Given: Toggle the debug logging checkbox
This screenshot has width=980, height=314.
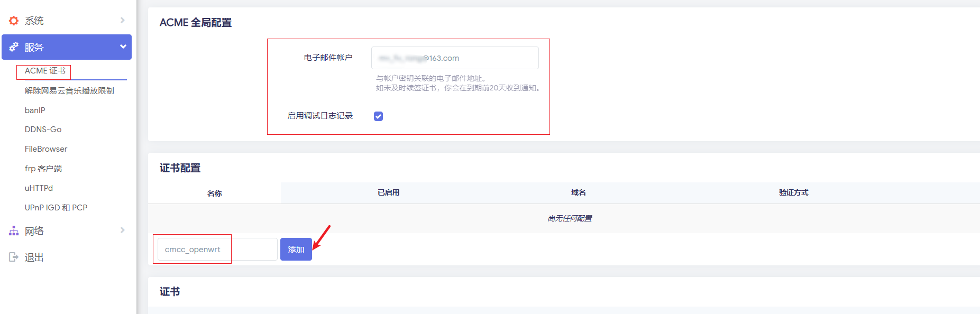Looking at the screenshot, I should [x=378, y=116].
